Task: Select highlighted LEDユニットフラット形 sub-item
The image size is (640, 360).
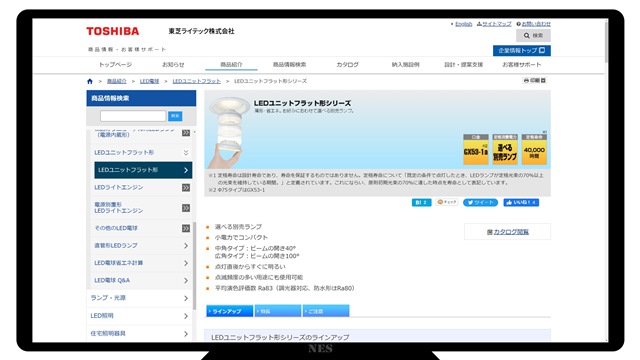Action: pos(143,170)
